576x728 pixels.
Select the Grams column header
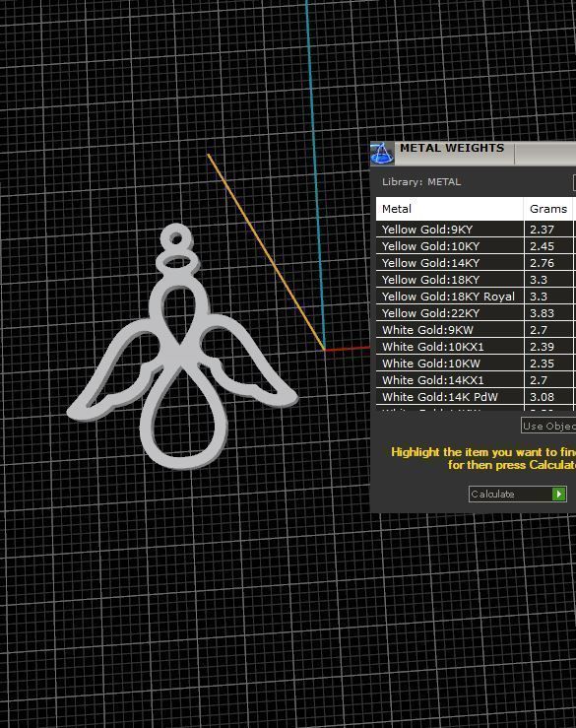(548, 209)
